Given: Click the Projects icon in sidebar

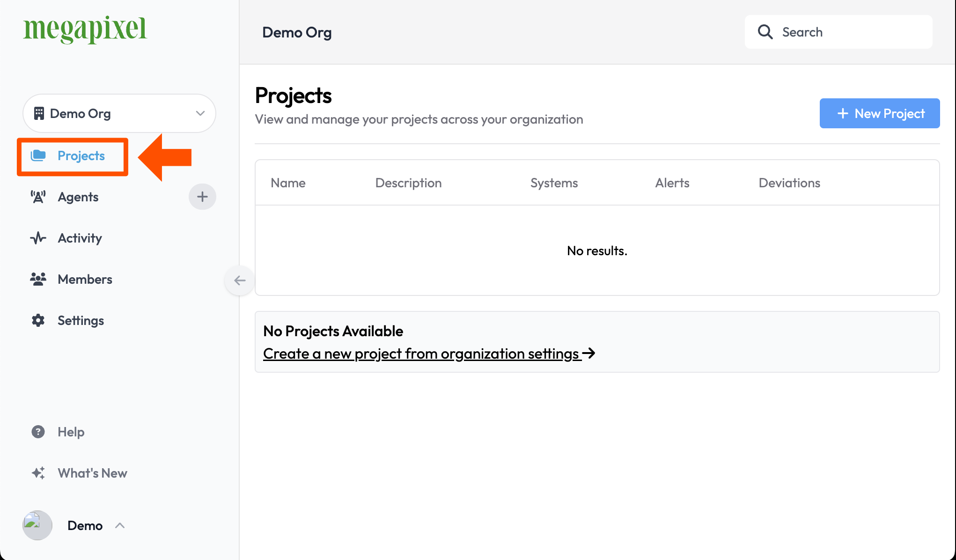Looking at the screenshot, I should pyautogui.click(x=39, y=155).
